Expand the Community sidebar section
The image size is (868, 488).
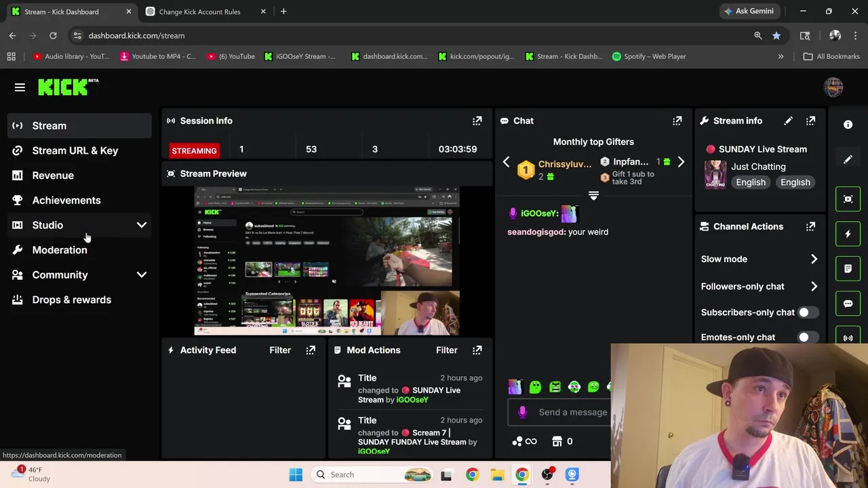click(x=141, y=275)
